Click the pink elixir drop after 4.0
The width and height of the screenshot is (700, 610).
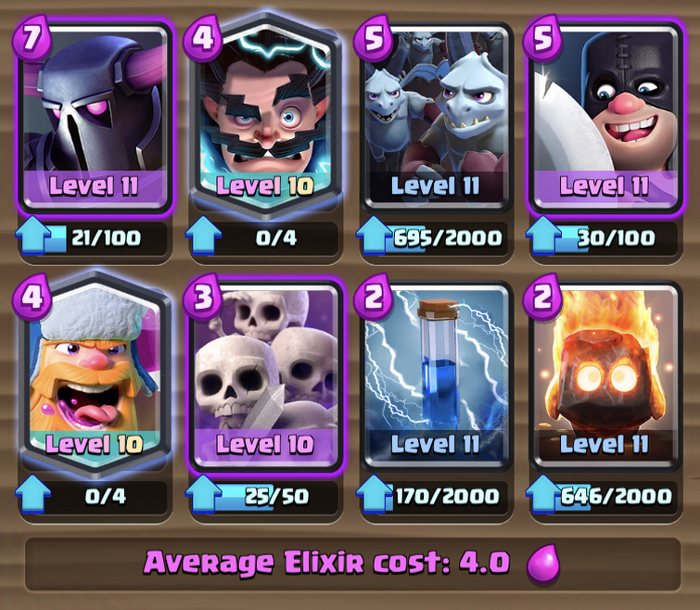[543, 563]
